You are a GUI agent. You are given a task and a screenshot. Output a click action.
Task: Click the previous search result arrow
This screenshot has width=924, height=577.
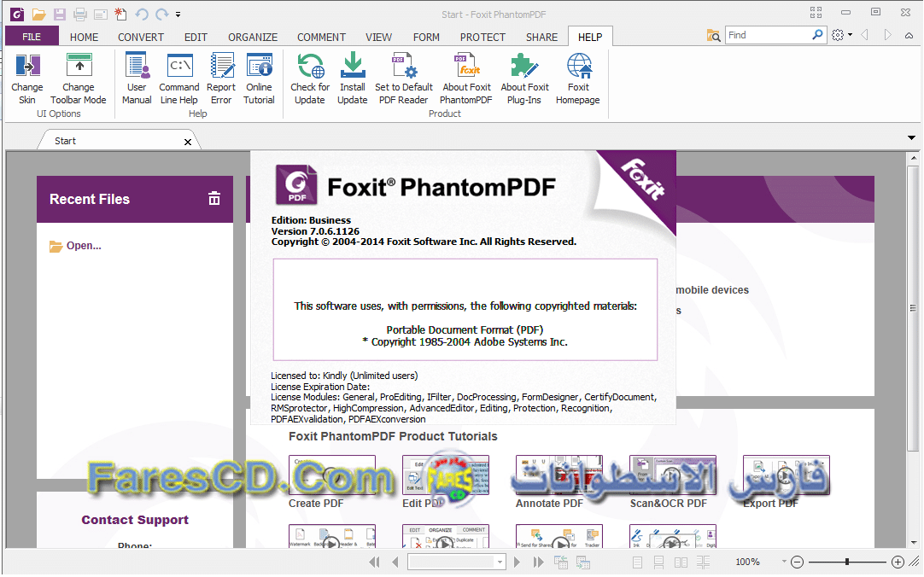click(x=865, y=35)
